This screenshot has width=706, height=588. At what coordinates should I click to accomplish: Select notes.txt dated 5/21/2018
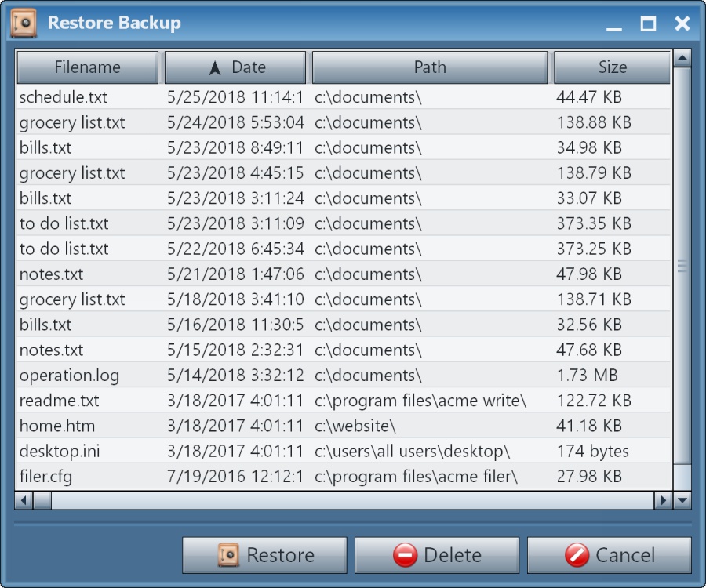[x=343, y=274]
